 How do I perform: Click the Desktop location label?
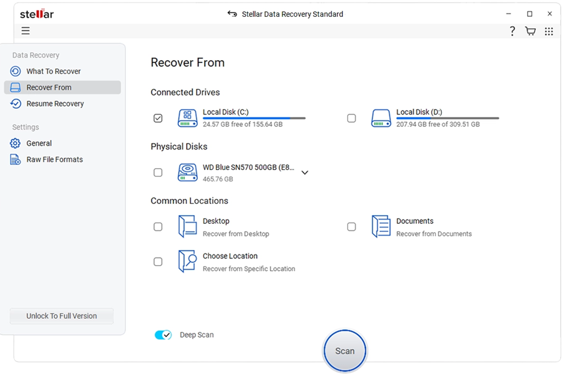point(216,221)
